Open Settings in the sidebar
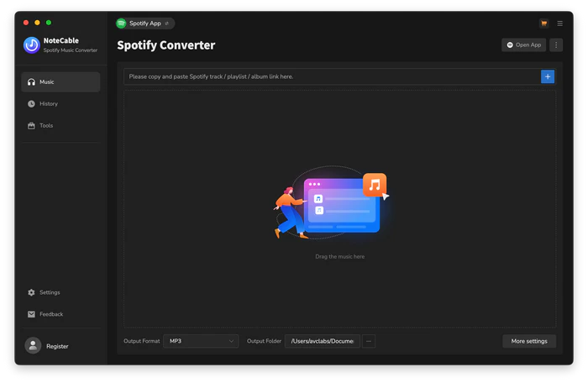This screenshot has width=588, height=383. coord(60,292)
